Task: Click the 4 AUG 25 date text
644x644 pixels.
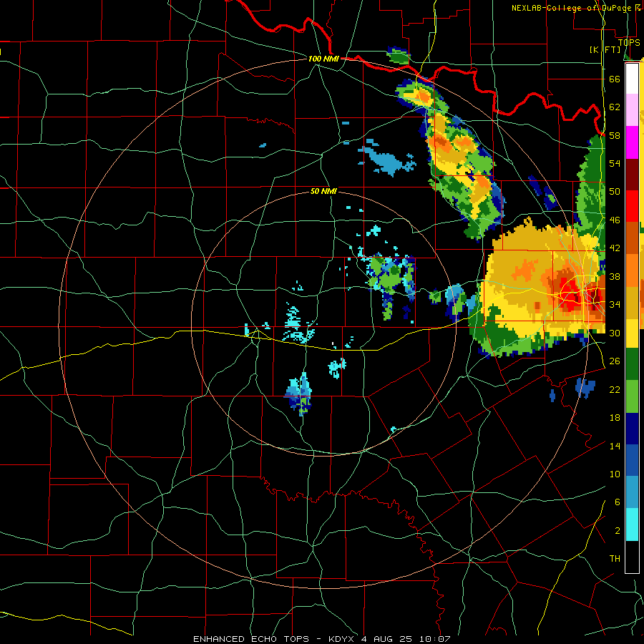Action: tap(386, 639)
